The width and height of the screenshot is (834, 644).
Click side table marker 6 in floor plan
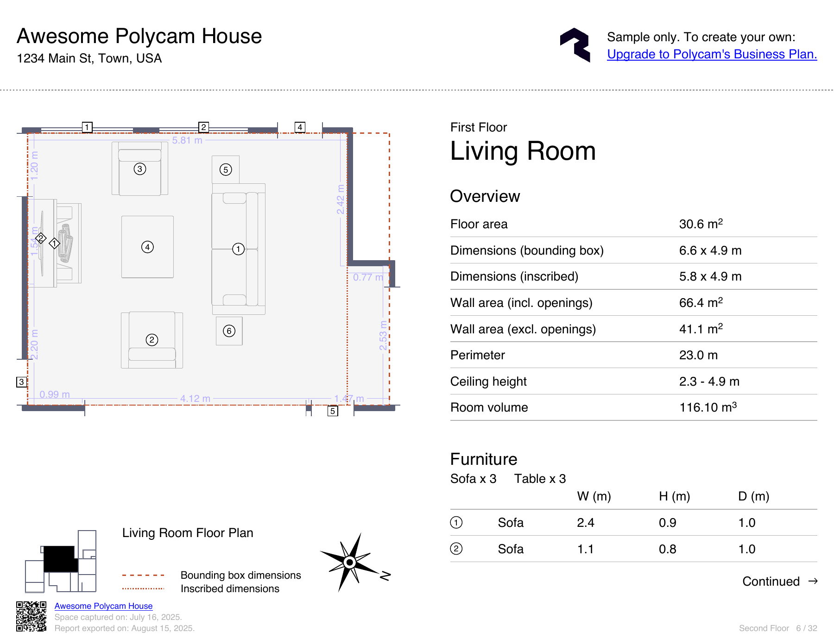(229, 331)
